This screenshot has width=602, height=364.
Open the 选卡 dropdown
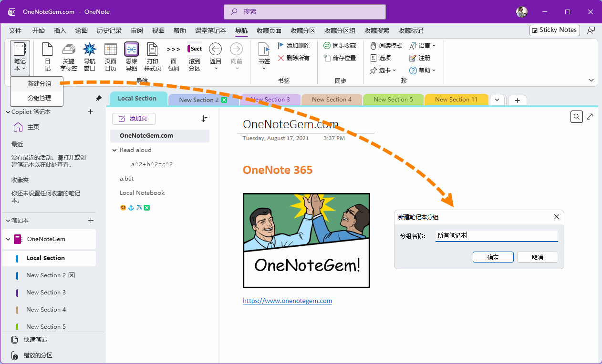click(x=383, y=71)
